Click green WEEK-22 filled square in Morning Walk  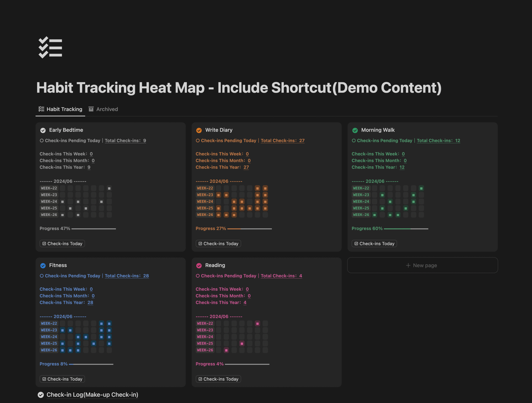click(x=421, y=188)
